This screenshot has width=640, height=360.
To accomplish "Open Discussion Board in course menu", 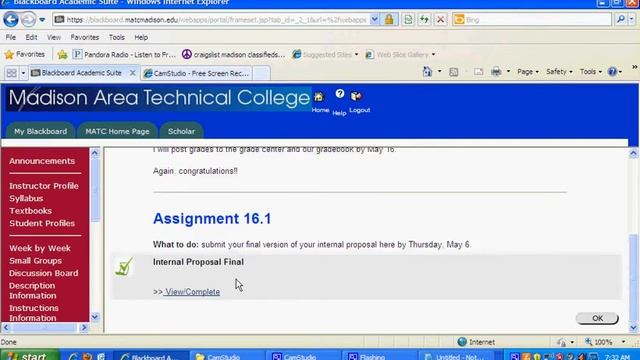I will [x=44, y=273].
